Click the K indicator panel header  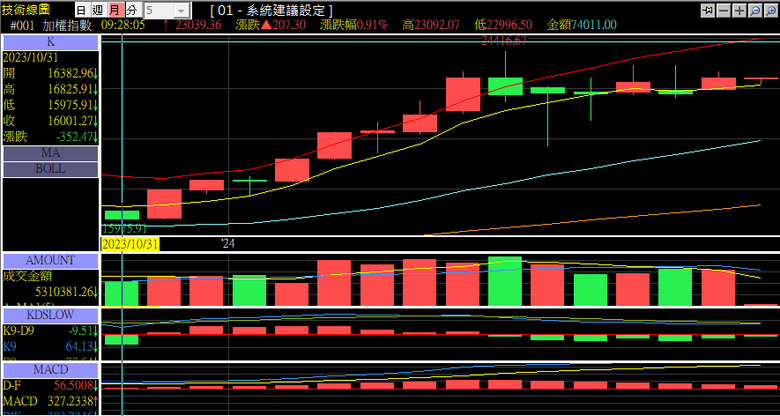point(51,42)
